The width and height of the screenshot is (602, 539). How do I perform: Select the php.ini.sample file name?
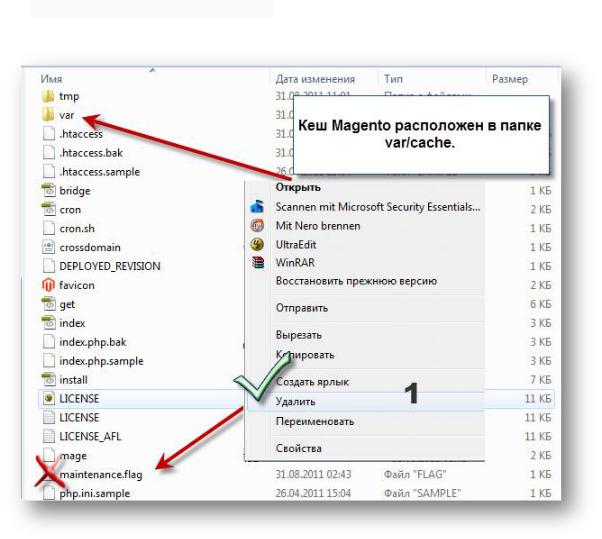tap(95, 493)
